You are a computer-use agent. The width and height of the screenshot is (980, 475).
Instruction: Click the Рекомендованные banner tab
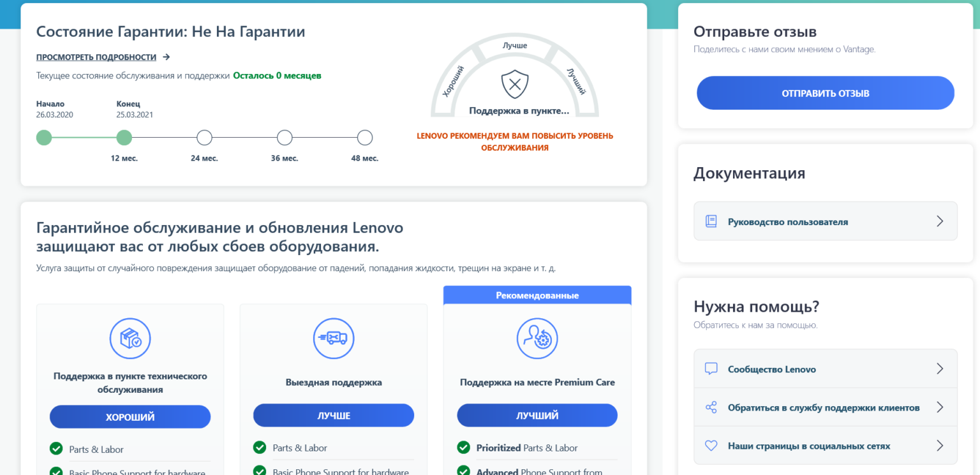(537, 295)
